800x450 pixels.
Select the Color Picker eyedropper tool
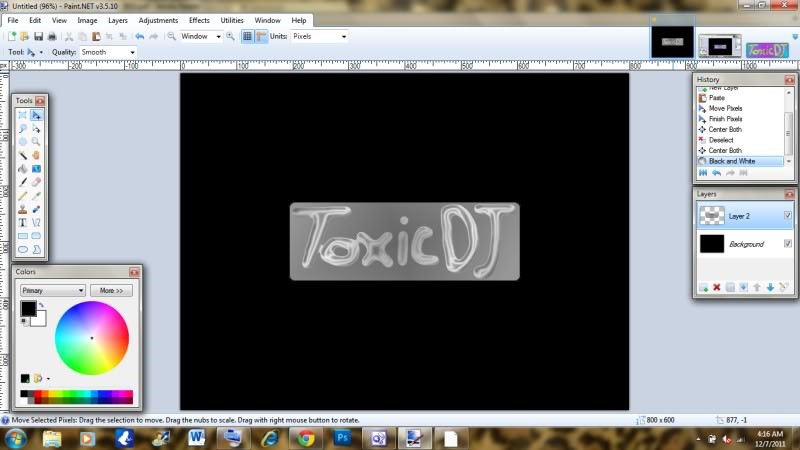[x=36, y=196]
